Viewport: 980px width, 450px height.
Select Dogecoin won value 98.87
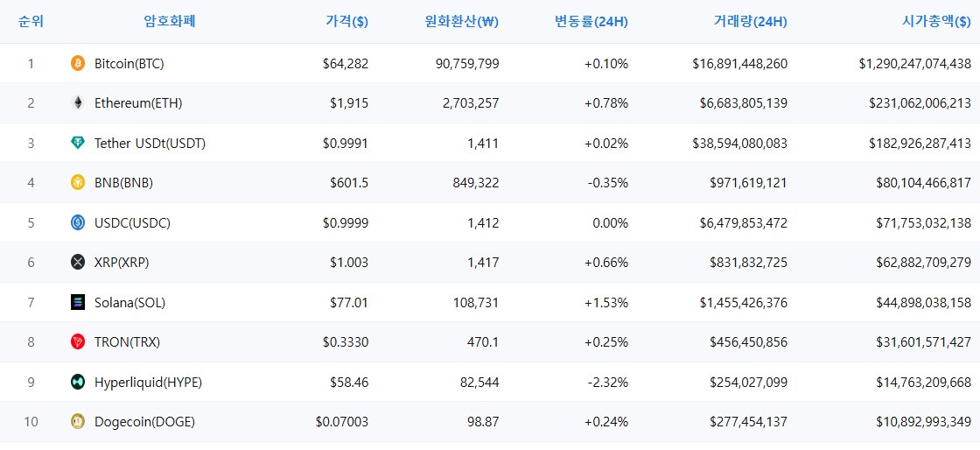pyautogui.click(x=483, y=423)
